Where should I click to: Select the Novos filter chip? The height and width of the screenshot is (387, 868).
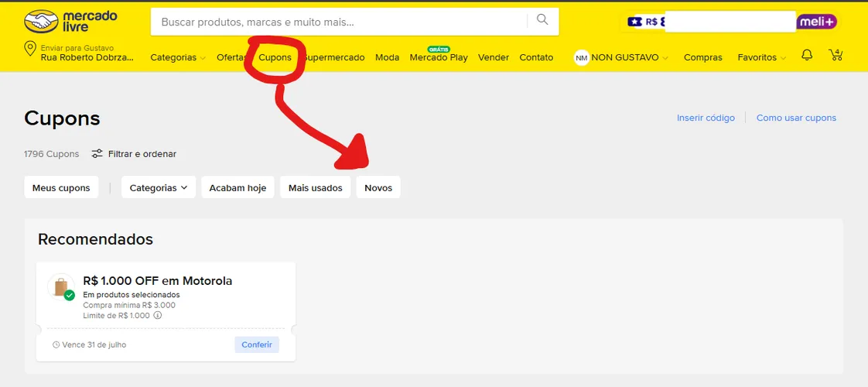click(378, 187)
